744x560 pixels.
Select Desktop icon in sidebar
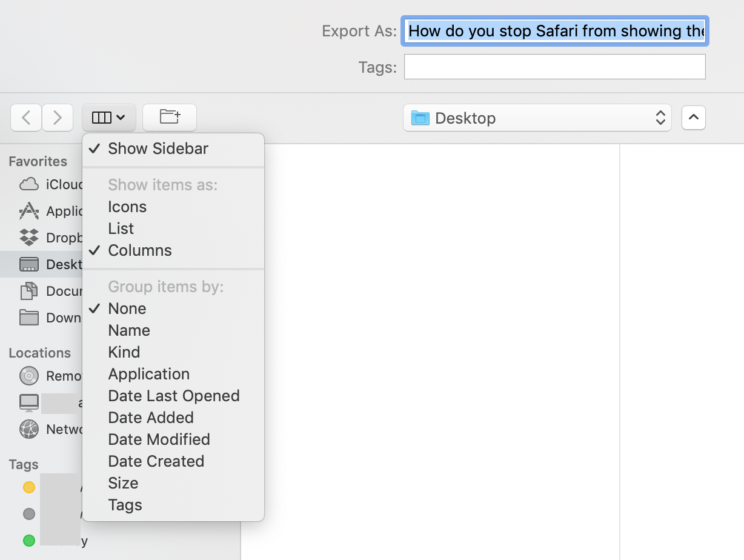pyautogui.click(x=29, y=264)
